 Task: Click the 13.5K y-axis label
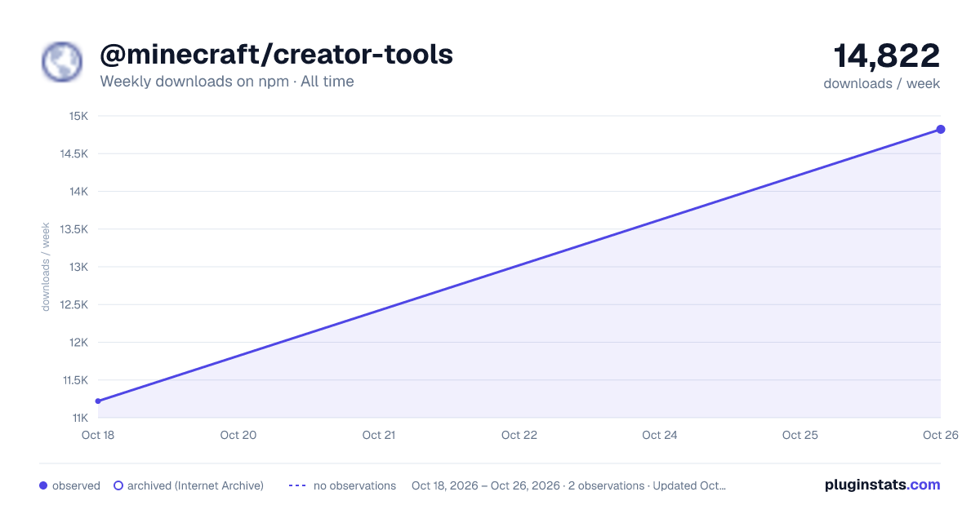[74, 229]
